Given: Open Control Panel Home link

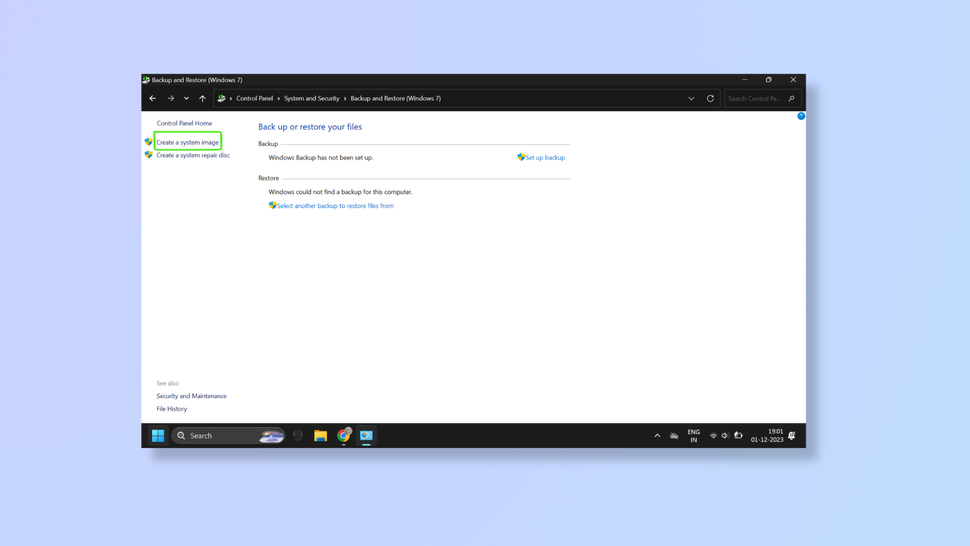Looking at the screenshot, I should [x=184, y=123].
